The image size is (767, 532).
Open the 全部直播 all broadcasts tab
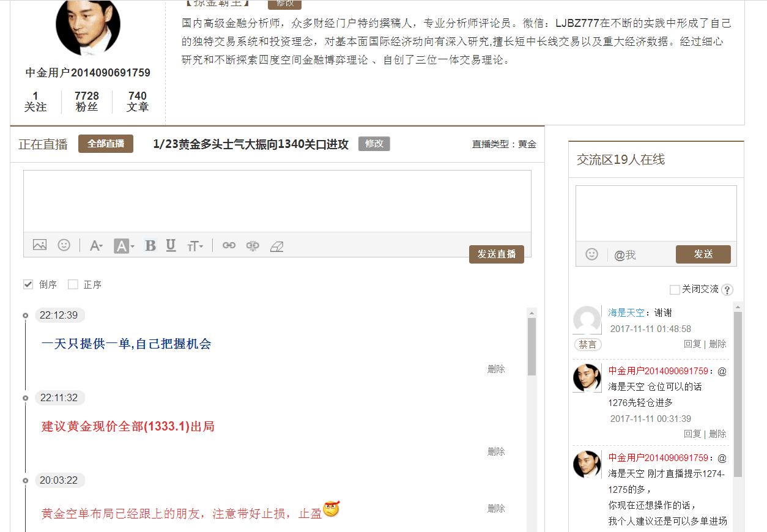(x=106, y=144)
